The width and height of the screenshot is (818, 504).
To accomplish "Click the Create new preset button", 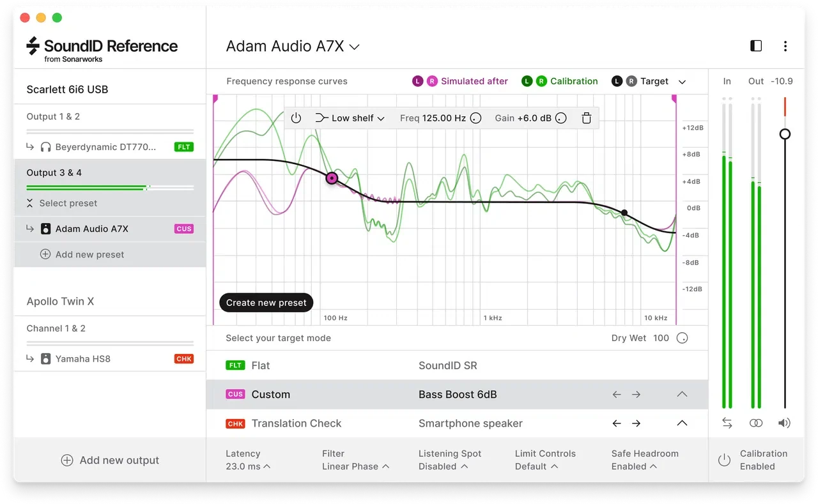I will click(266, 303).
